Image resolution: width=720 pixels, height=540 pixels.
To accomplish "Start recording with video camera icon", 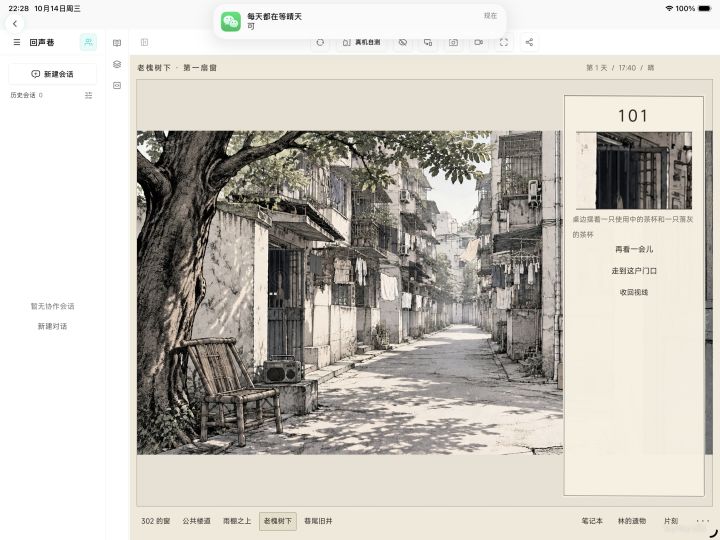I will click(x=478, y=42).
